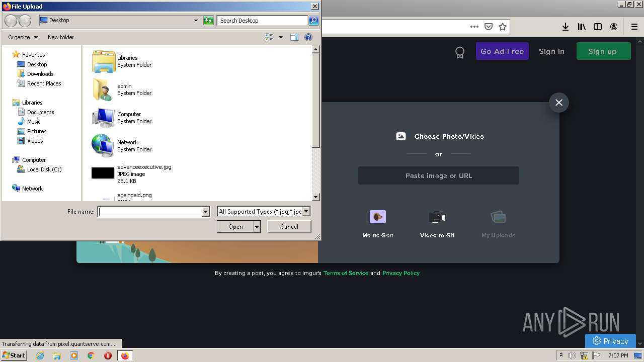
Task: Click Choose Photo/Video
Action: pyautogui.click(x=440, y=136)
